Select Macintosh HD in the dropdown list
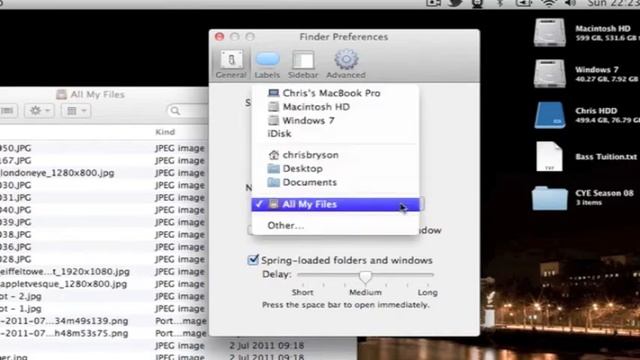 (x=335, y=107)
